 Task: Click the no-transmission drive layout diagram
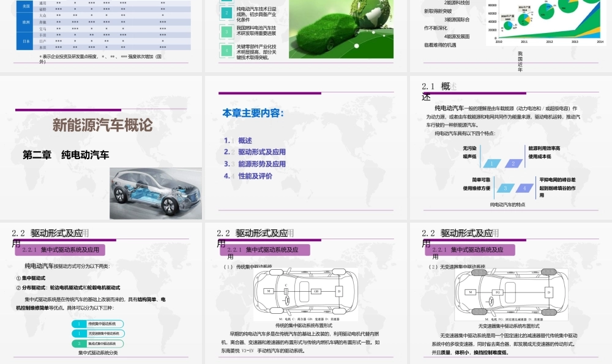[510, 294]
